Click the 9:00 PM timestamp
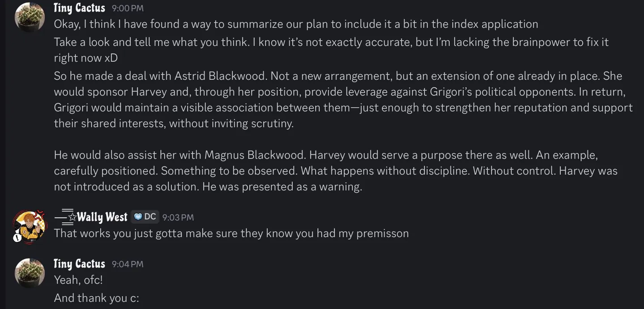The width and height of the screenshot is (644, 309). point(128,8)
